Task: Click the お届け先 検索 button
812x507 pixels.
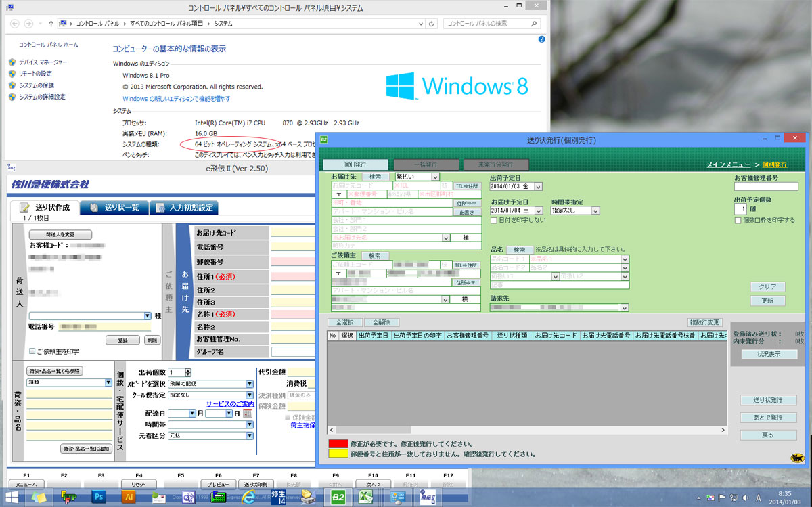Action: [x=376, y=177]
